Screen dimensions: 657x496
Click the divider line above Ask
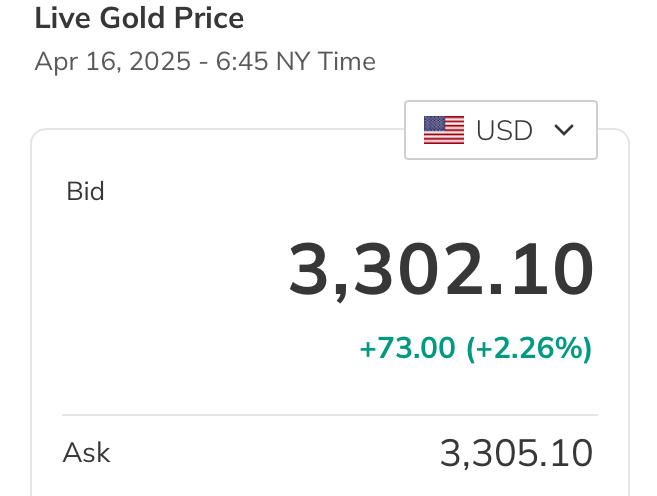(x=330, y=415)
